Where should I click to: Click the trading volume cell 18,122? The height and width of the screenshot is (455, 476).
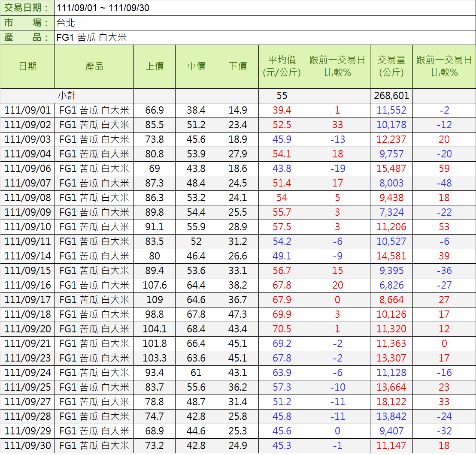click(391, 402)
